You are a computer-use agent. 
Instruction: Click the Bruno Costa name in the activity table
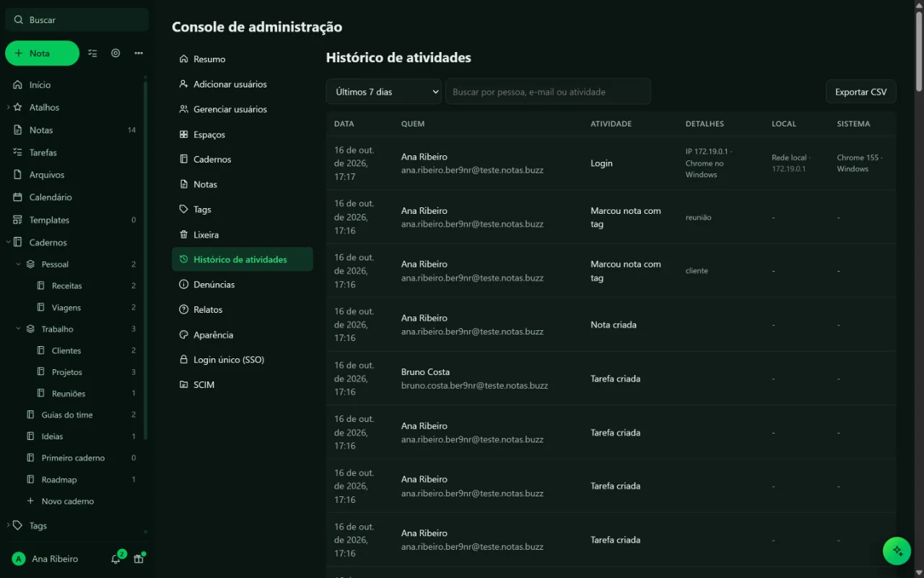tap(425, 372)
